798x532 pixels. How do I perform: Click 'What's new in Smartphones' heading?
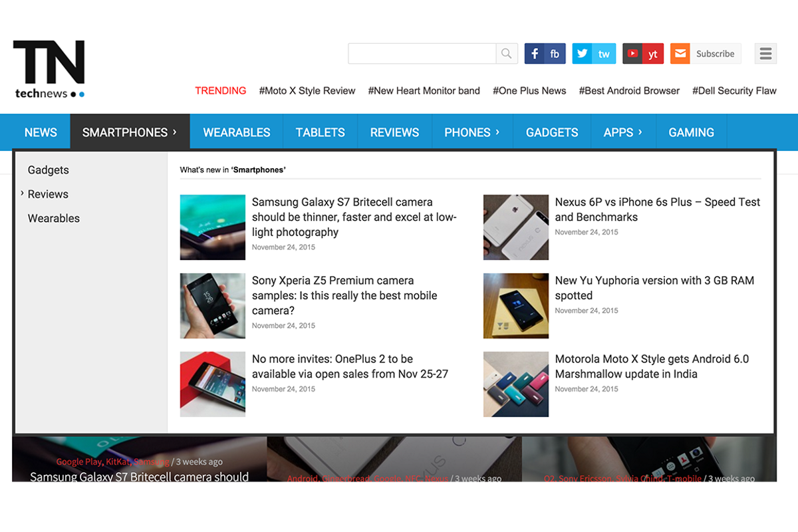233,170
